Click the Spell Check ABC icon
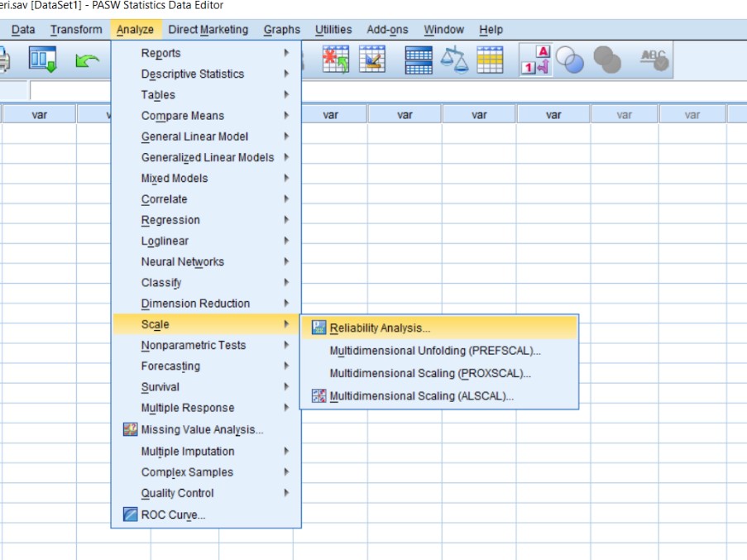This screenshot has height=560, width=747. pos(654,60)
